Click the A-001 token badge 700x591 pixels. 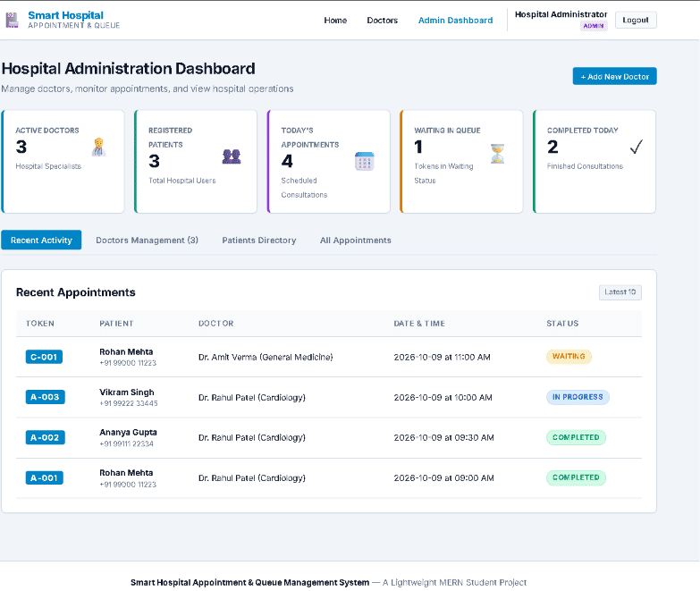click(44, 477)
